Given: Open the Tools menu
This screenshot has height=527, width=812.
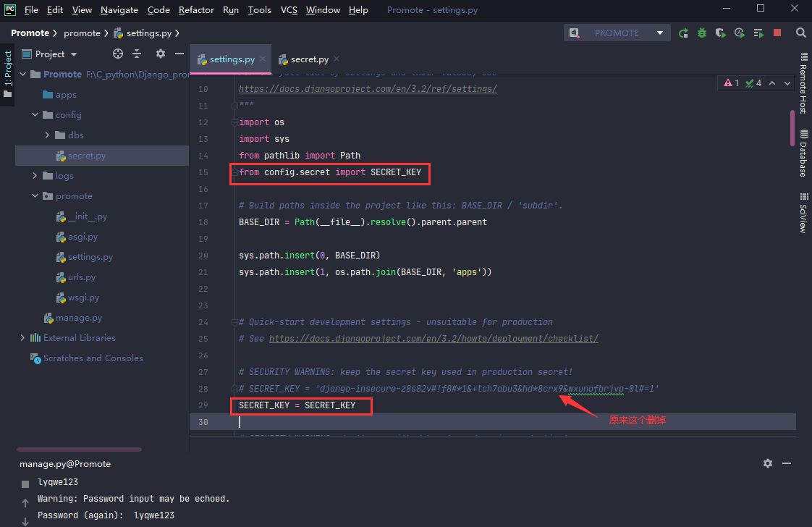Looking at the screenshot, I should click(259, 10).
